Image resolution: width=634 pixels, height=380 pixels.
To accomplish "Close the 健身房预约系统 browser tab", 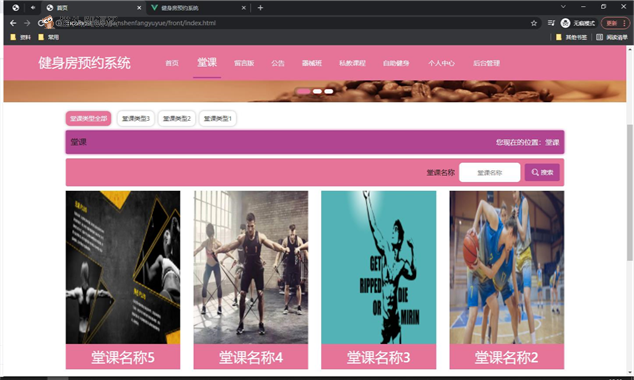I will (244, 8).
